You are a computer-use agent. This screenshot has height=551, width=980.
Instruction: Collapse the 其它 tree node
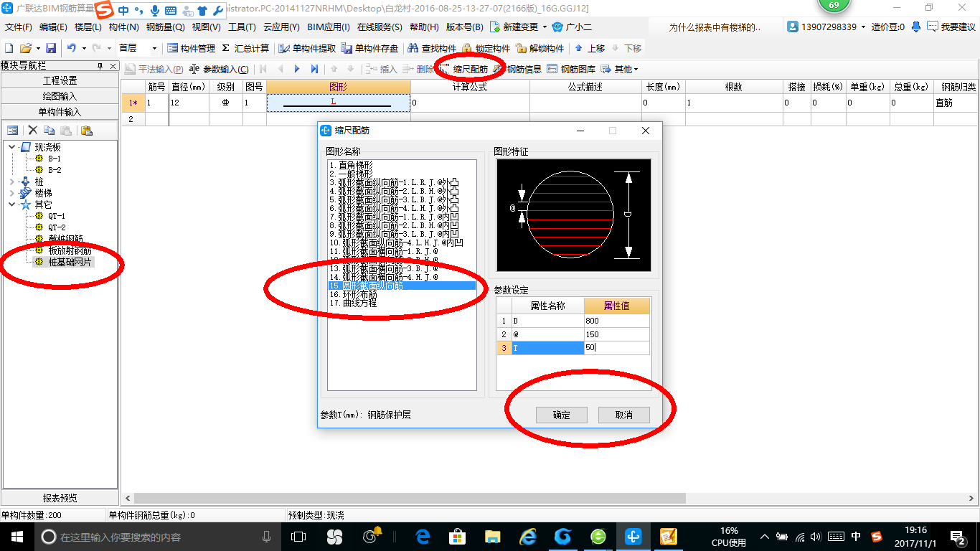pos(11,204)
